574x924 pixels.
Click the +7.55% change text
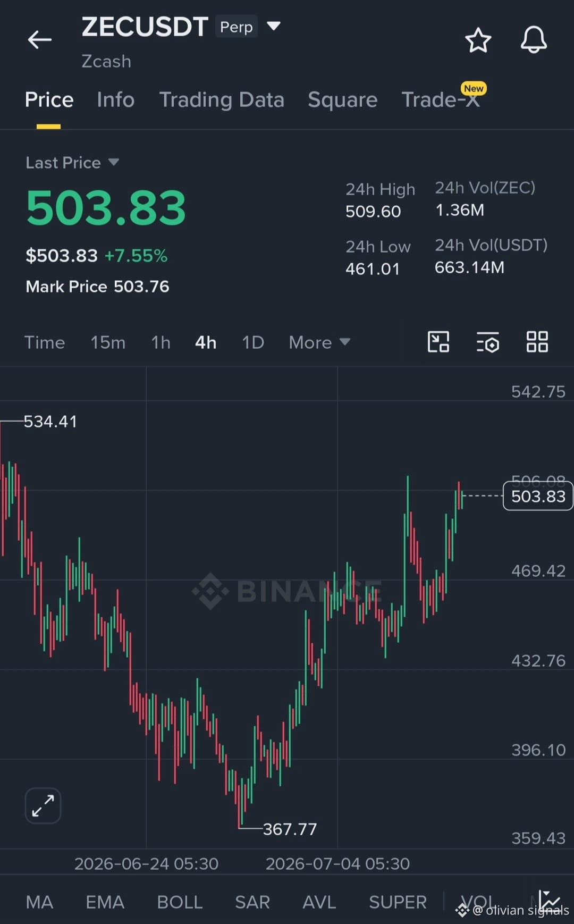point(136,256)
